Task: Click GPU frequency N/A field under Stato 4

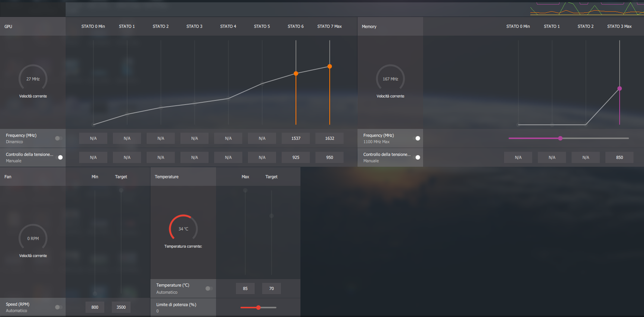Action: (228, 138)
